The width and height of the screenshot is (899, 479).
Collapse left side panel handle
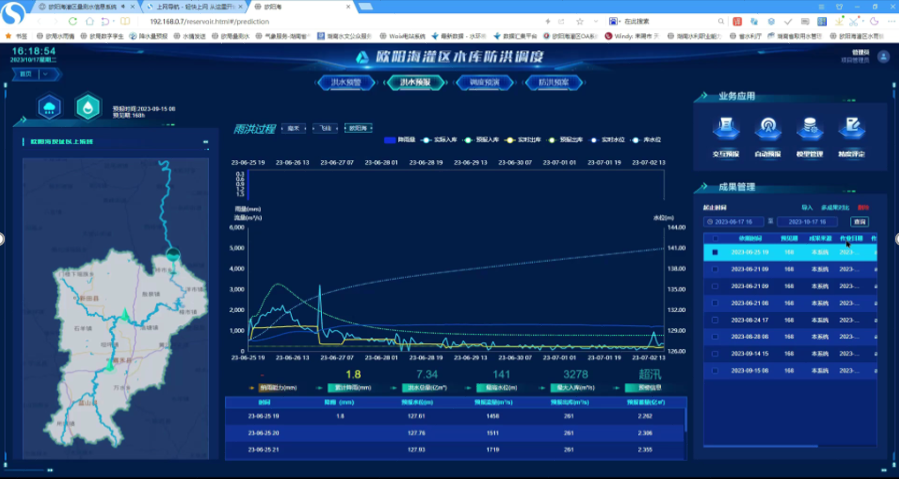coord(2,239)
